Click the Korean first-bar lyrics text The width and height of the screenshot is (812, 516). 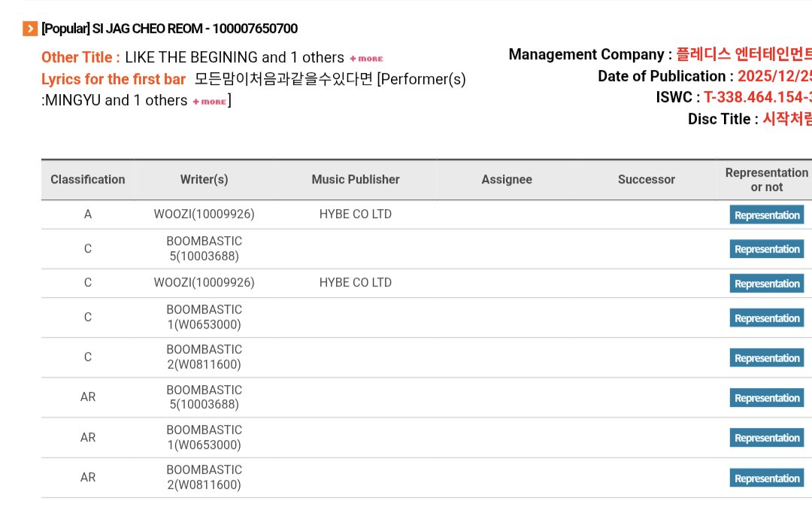click(283, 79)
